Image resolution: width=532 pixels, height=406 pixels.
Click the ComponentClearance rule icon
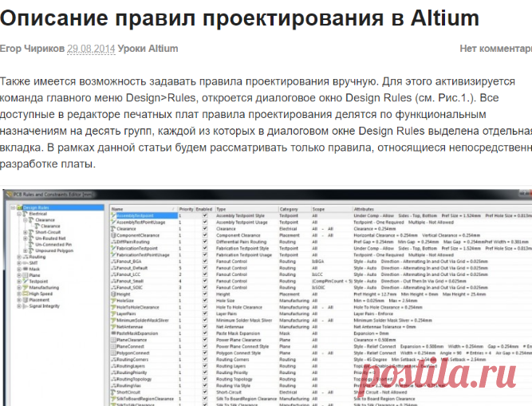tap(114, 235)
